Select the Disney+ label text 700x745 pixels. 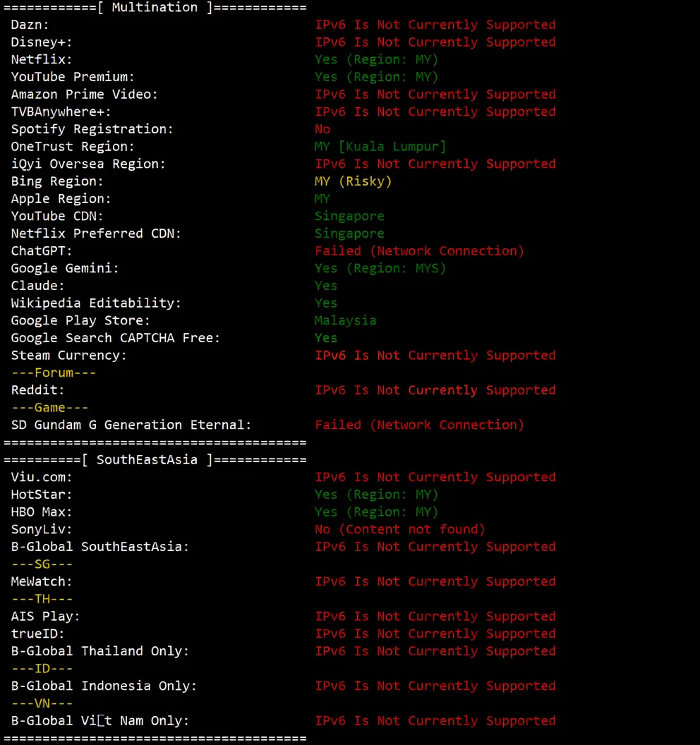tap(42, 42)
